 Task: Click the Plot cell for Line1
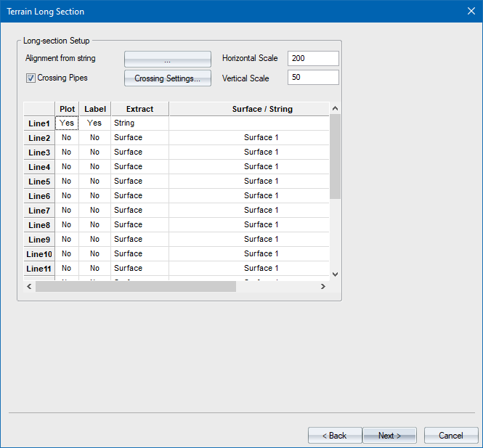click(67, 123)
